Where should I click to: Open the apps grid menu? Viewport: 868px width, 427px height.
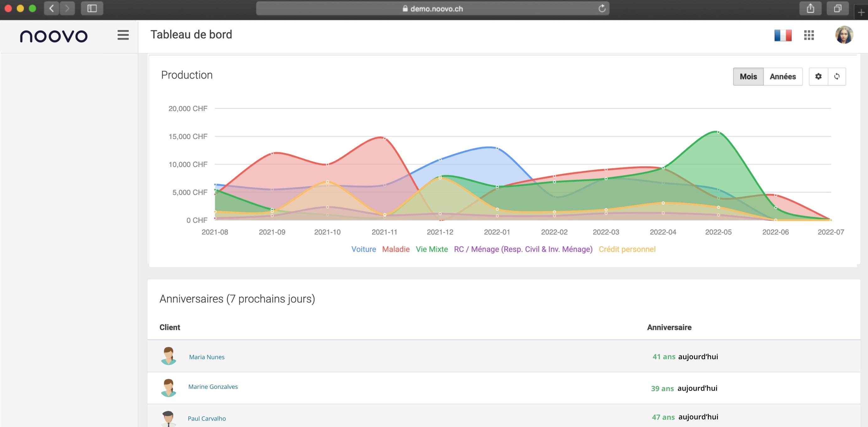809,35
